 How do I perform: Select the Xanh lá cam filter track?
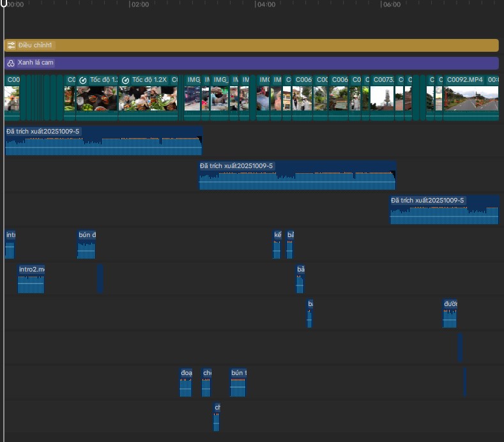click(x=256, y=63)
